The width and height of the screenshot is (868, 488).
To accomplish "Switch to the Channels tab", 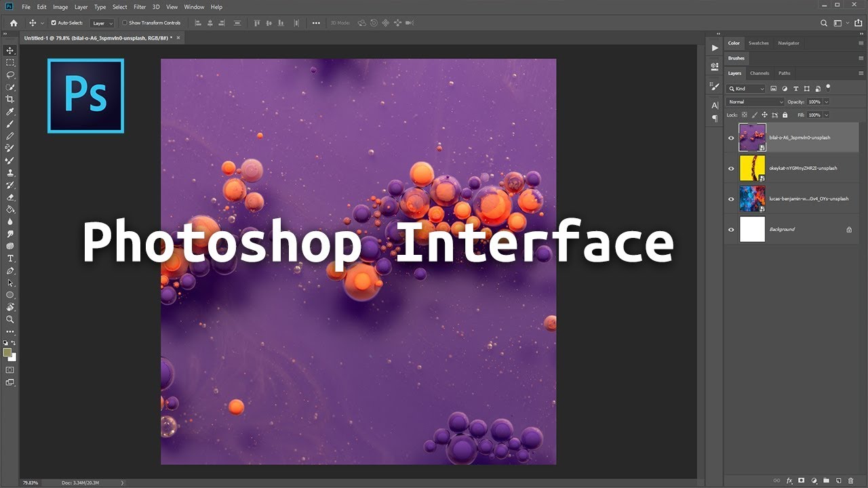I will click(x=759, y=73).
